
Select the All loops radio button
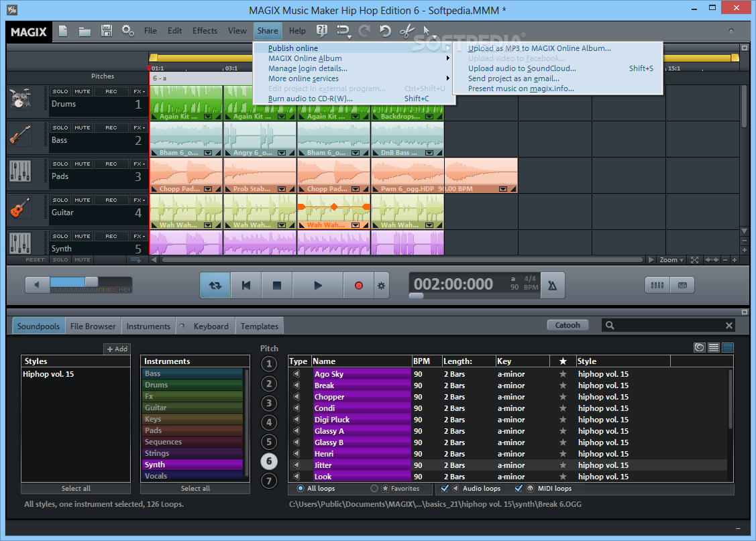click(301, 489)
